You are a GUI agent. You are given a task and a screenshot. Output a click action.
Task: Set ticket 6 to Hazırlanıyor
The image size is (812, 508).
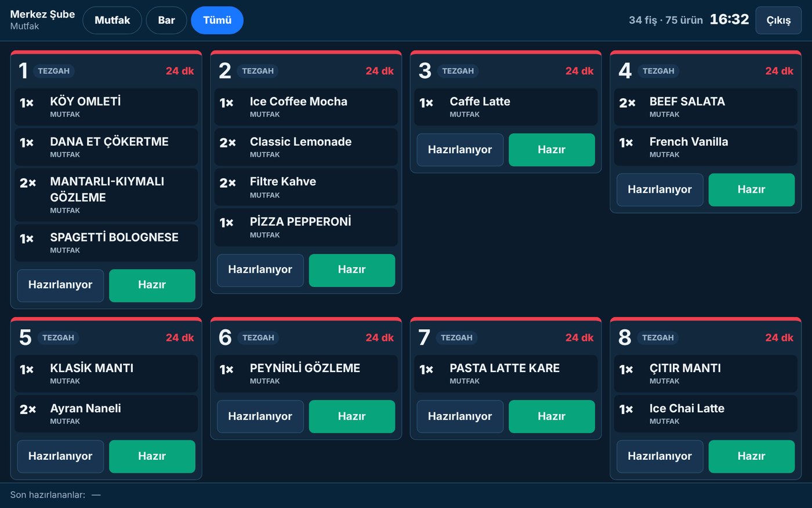click(260, 416)
